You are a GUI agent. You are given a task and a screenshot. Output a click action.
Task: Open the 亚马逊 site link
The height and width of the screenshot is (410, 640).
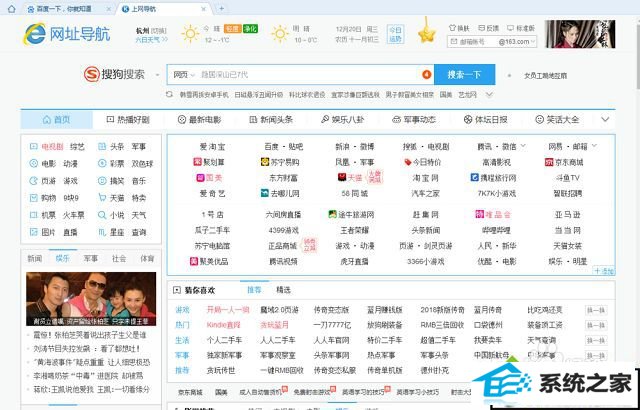567,214
